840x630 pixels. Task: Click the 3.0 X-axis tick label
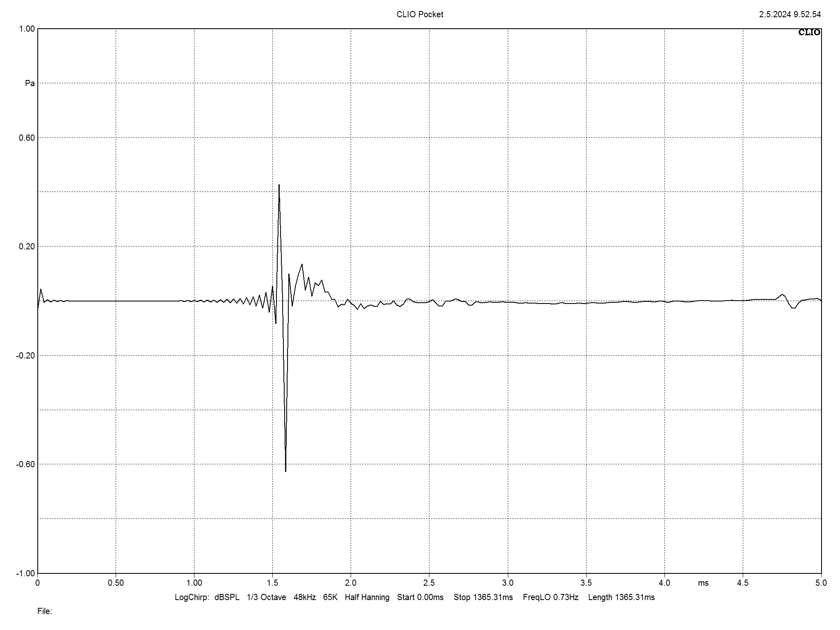[508, 583]
